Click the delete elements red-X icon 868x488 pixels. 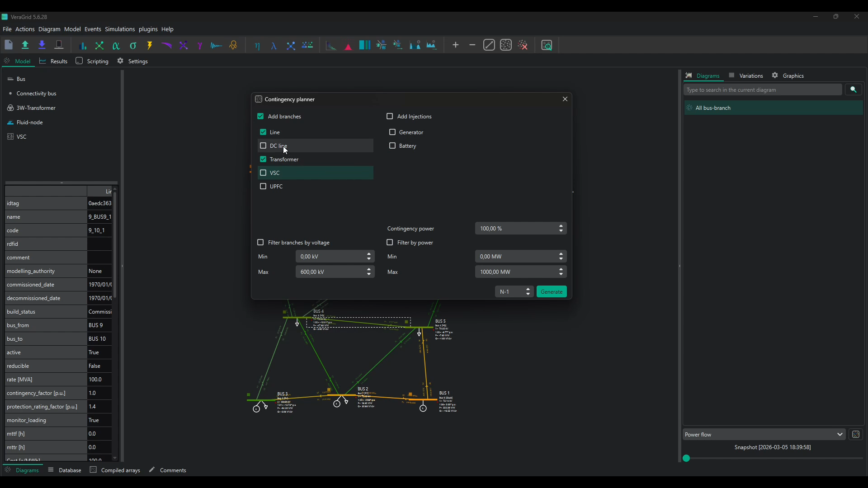coord(524,45)
